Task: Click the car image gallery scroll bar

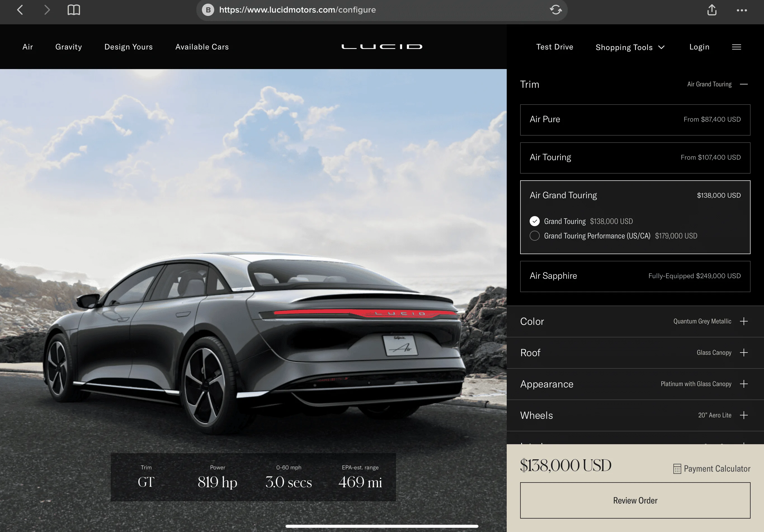Action: [x=382, y=526]
